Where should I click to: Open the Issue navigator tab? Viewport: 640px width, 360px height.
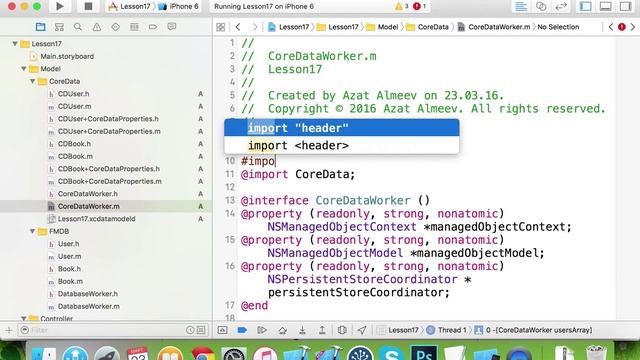click(x=97, y=27)
